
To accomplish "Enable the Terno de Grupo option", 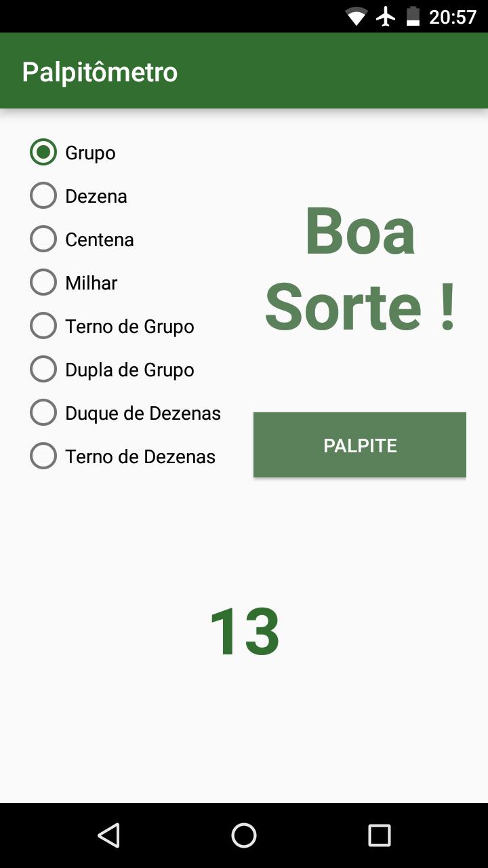I will [43, 326].
